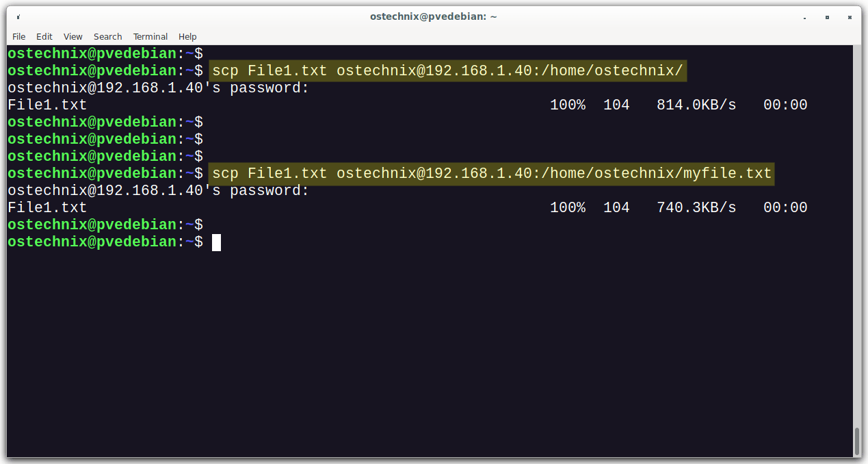Viewport: 868px width, 464px height.
Task: Click the 100% progress indicator
Action: [x=568, y=104]
